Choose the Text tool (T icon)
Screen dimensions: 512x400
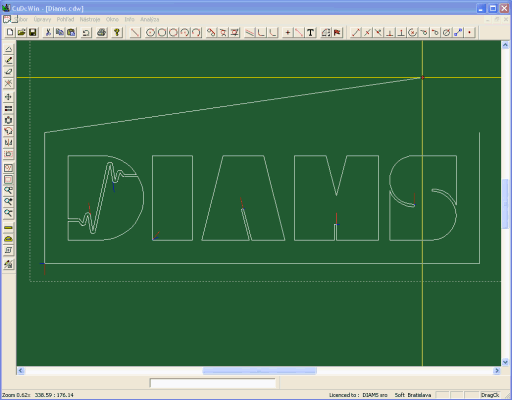310,32
